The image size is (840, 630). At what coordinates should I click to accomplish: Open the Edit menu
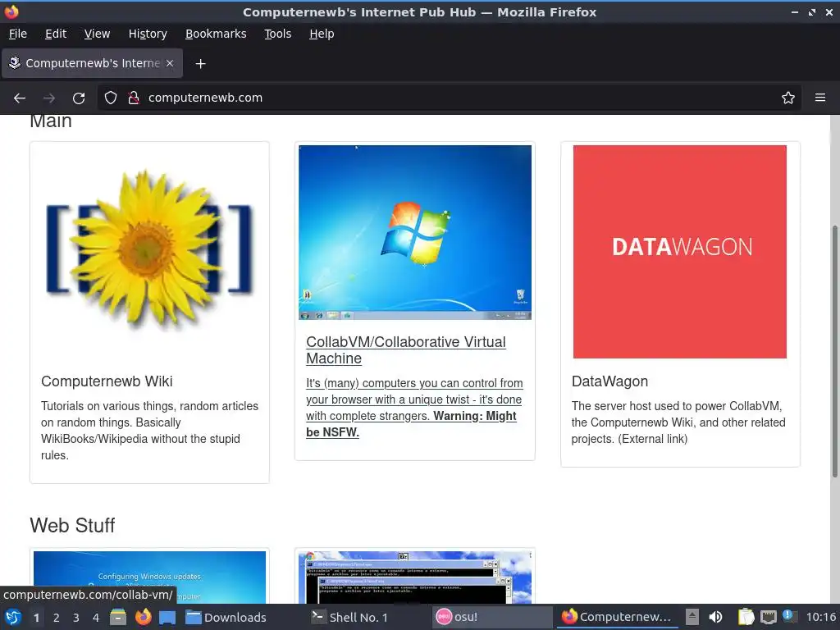[x=56, y=34]
